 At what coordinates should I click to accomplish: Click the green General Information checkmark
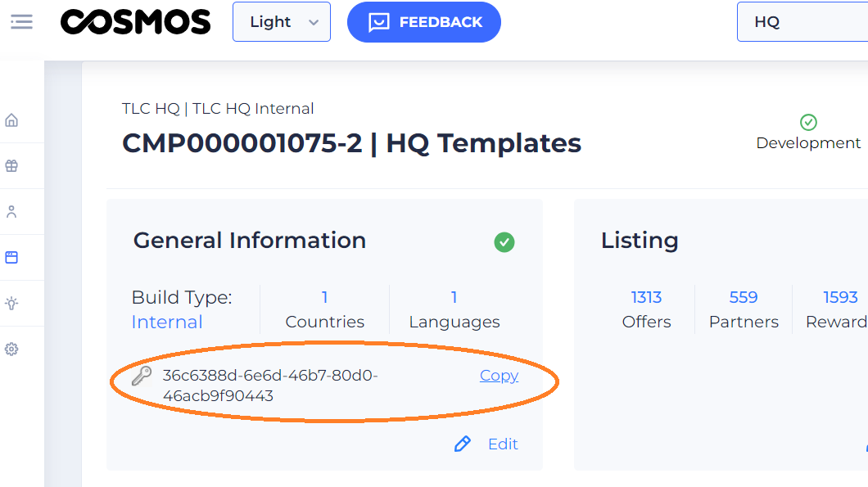click(x=504, y=242)
